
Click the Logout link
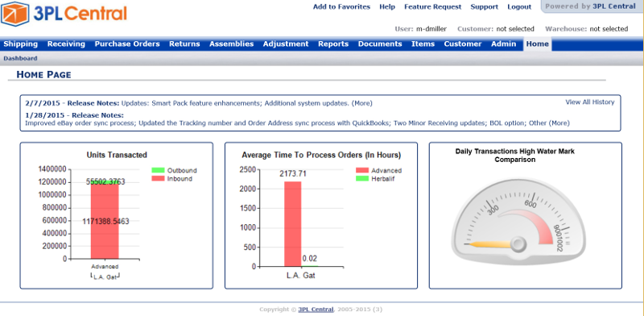click(519, 7)
